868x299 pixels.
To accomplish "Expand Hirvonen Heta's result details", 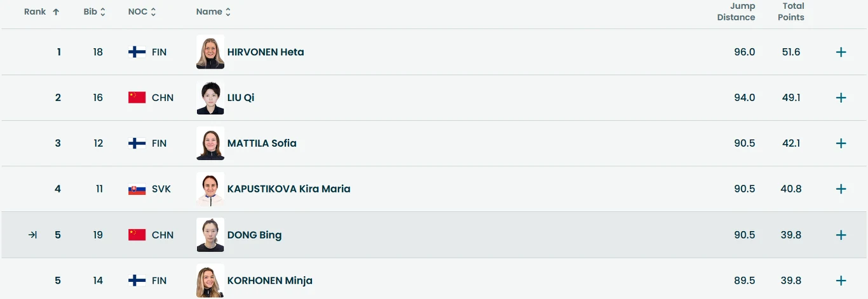I will (841, 52).
